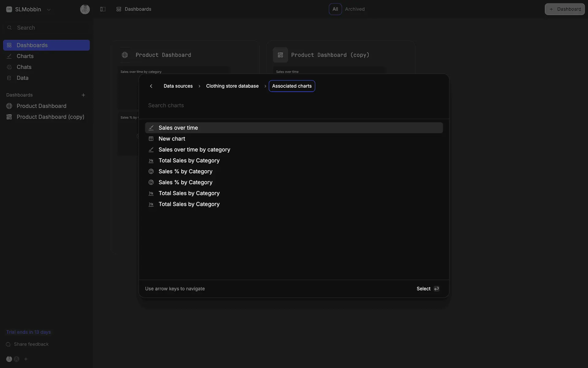Open Product Dashboard (copy) in sidebar

coord(50,117)
